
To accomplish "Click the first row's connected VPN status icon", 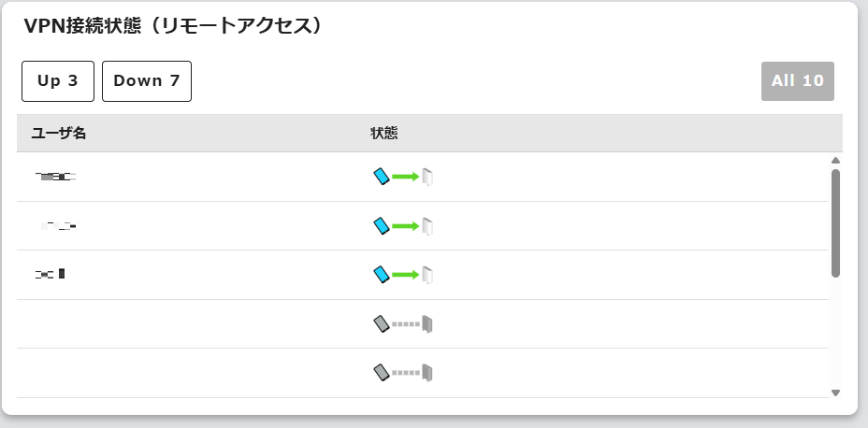I will click(404, 177).
